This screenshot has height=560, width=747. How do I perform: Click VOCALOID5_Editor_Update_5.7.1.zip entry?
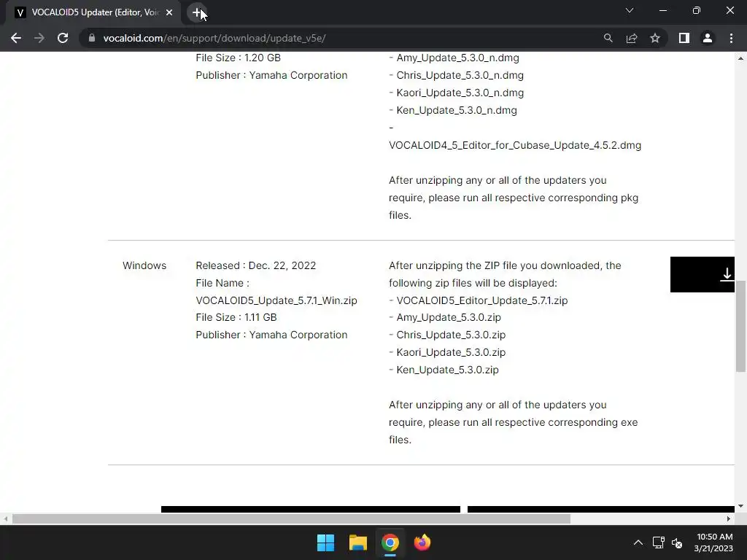coord(481,300)
